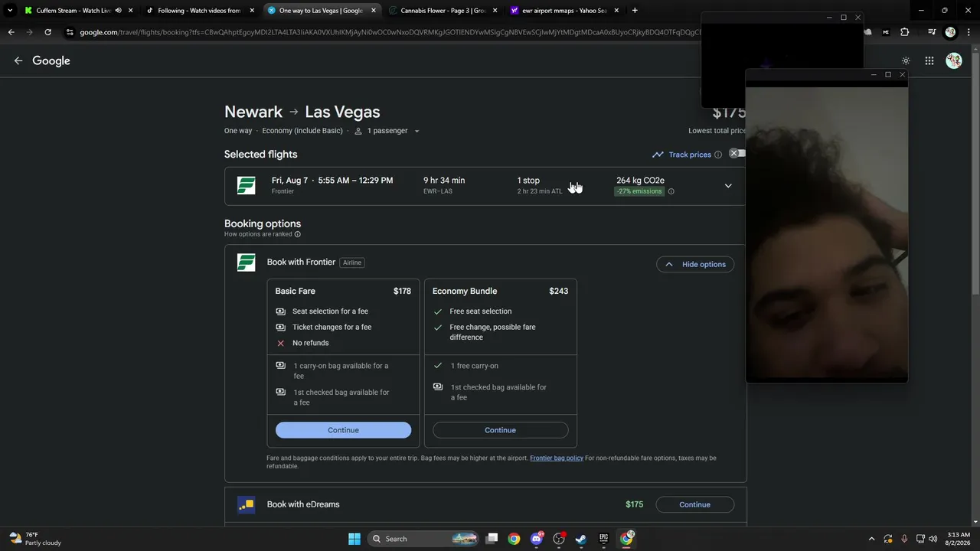Open the Windows Start menu

[354, 539]
